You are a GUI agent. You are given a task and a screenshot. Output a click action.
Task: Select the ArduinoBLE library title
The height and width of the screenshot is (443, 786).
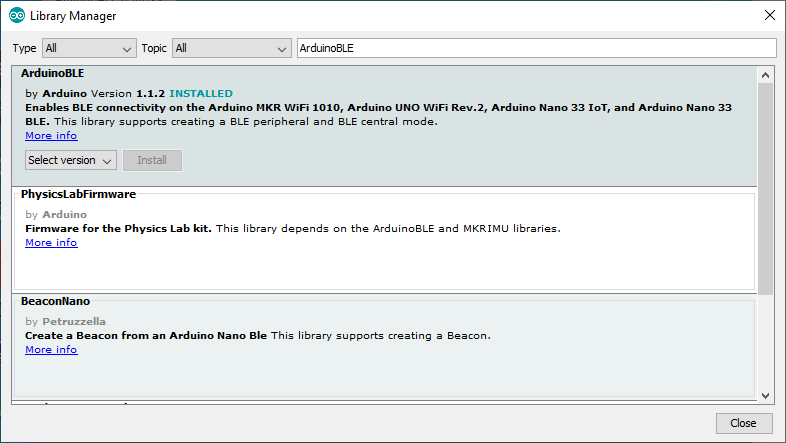point(53,73)
